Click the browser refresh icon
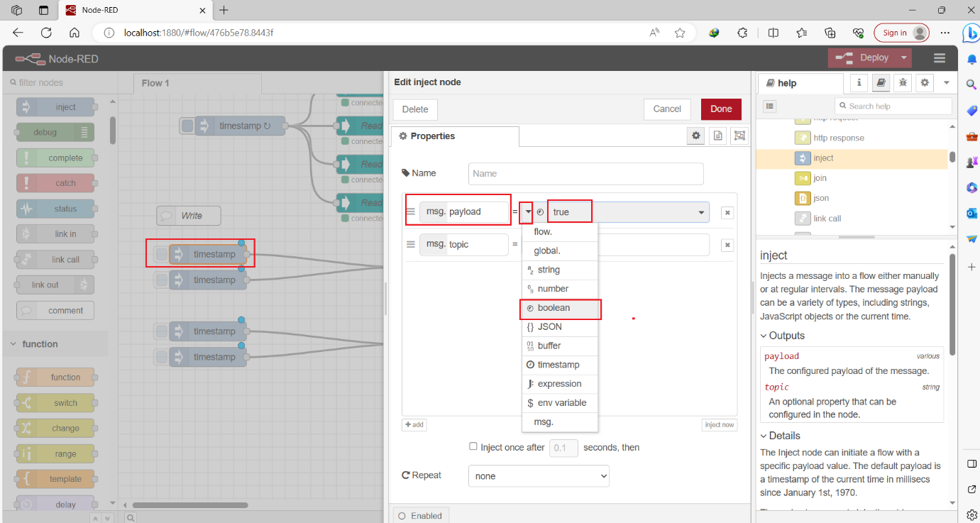The image size is (980, 523). coord(46,33)
